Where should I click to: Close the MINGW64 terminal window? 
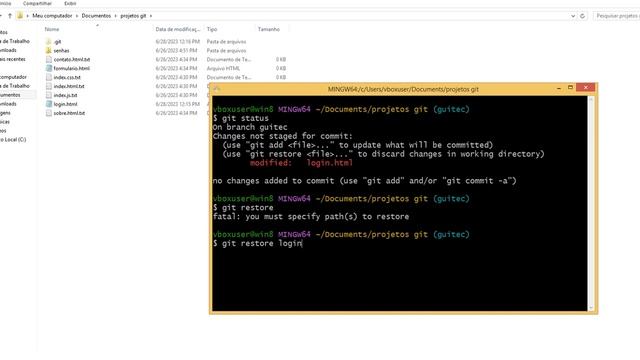coord(586,88)
